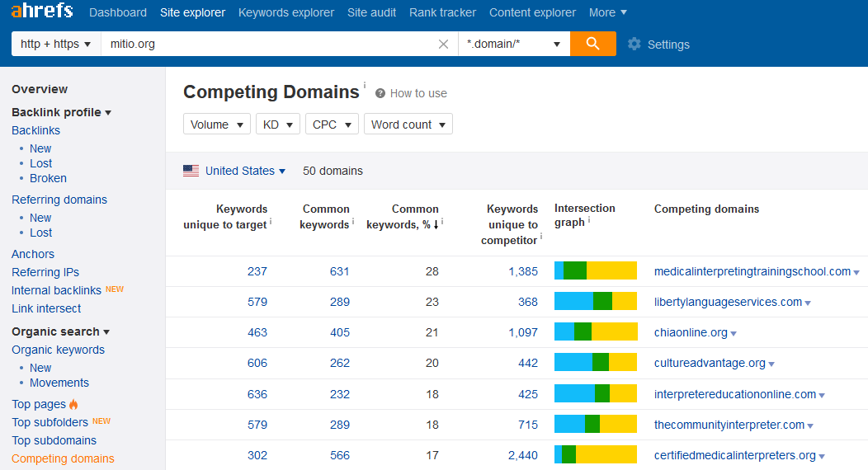Open Site audit
The height and width of the screenshot is (470, 868).
tap(371, 12)
